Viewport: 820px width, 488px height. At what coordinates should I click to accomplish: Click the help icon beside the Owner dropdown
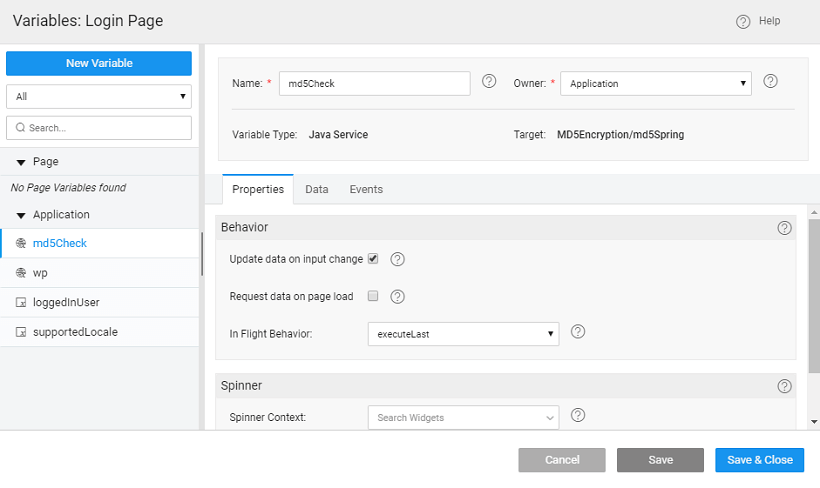click(770, 82)
